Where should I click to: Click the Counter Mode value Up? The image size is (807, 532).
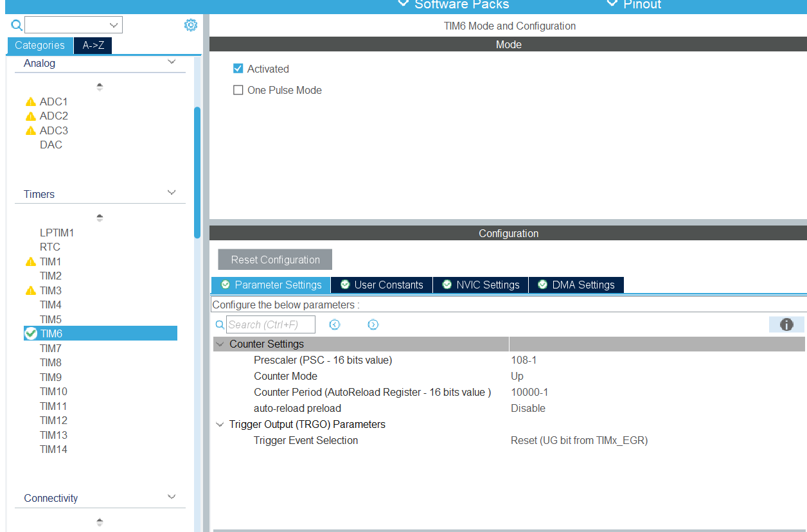[517, 376]
